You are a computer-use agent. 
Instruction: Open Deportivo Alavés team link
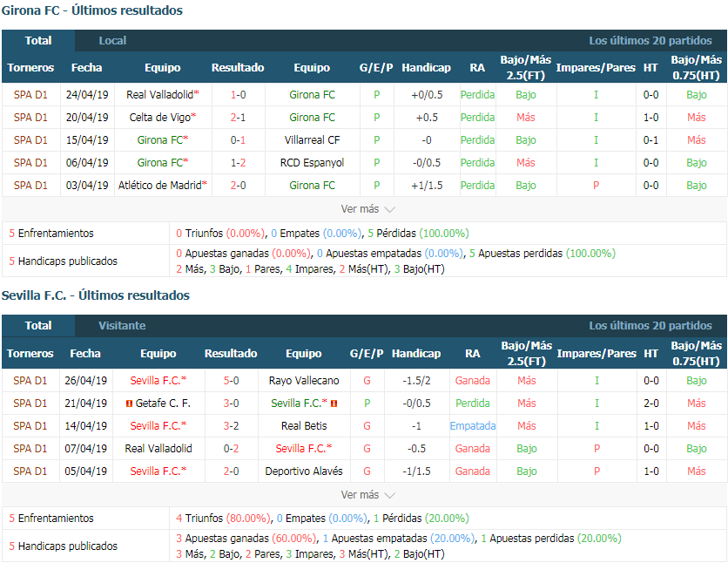[x=304, y=471]
